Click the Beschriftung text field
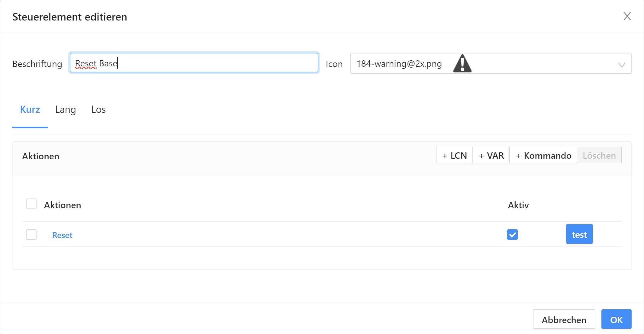The height and width of the screenshot is (334, 644). coord(194,63)
